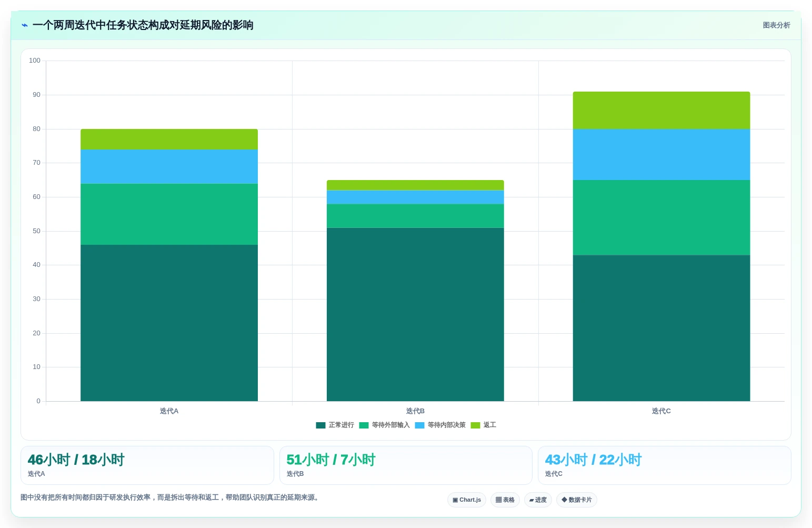Click the dark teal segment of the 迭代C bar
This screenshot has width=812, height=528.
661,328
